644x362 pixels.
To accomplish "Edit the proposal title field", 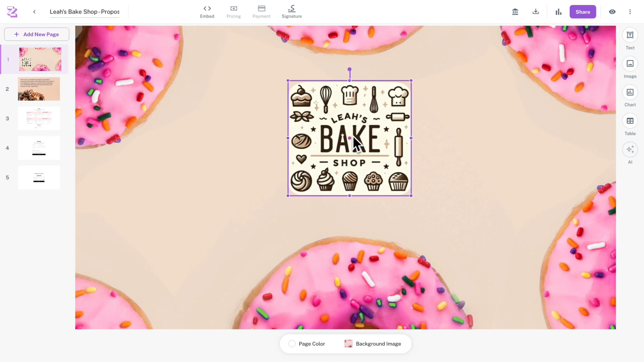I will coord(85,12).
